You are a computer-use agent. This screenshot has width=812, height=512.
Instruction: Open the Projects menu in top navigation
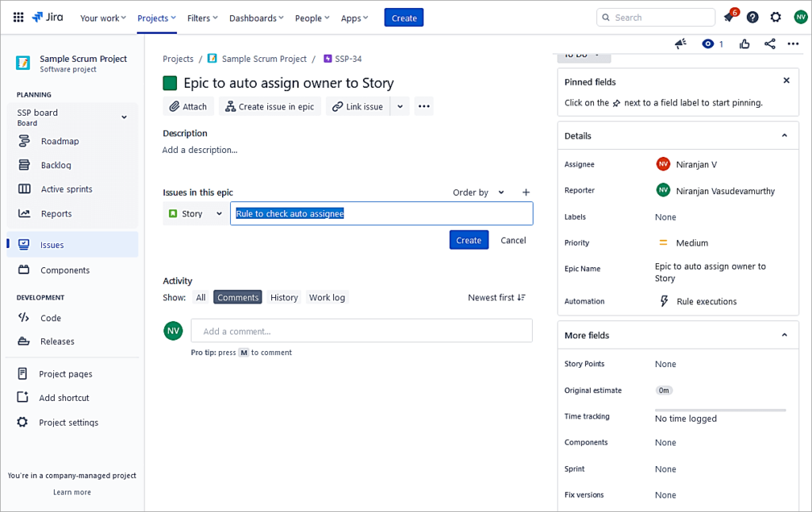(x=154, y=17)
